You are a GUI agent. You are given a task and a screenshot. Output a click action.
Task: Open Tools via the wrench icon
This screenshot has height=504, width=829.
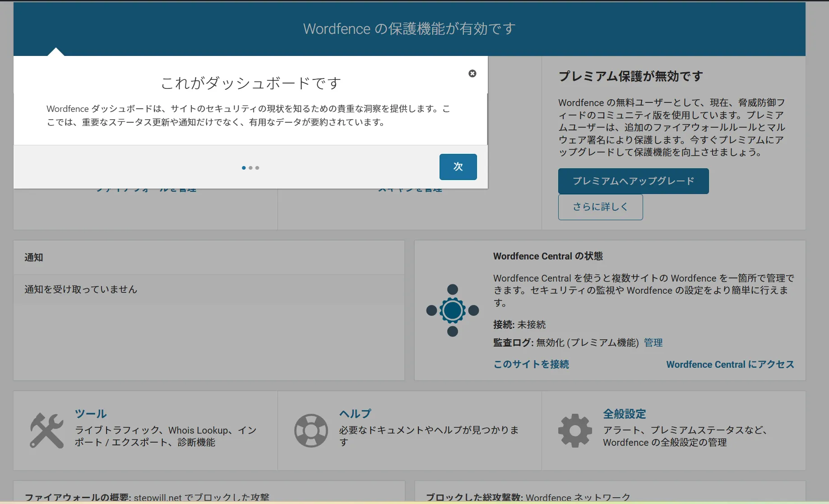(x=46, y=430)
